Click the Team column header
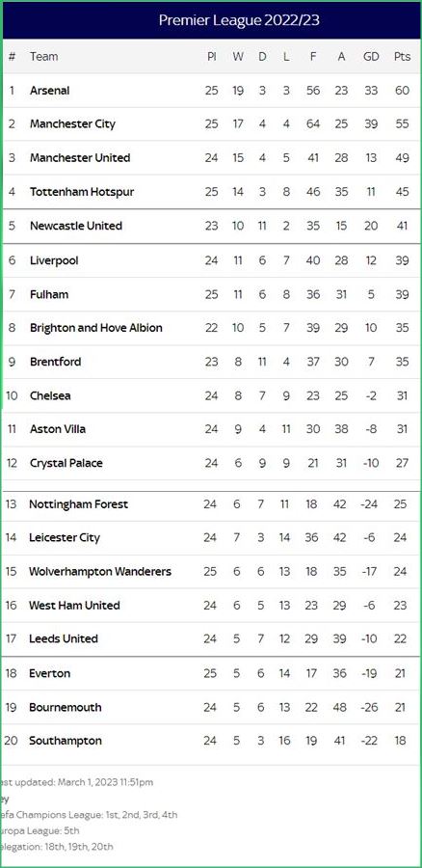 [x=43, y=57]
